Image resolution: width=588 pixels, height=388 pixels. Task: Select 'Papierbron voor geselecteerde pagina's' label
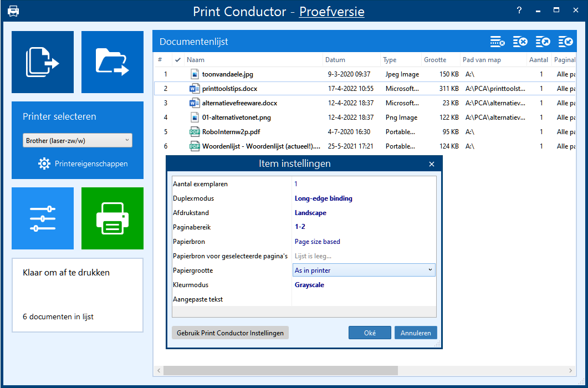230,256
